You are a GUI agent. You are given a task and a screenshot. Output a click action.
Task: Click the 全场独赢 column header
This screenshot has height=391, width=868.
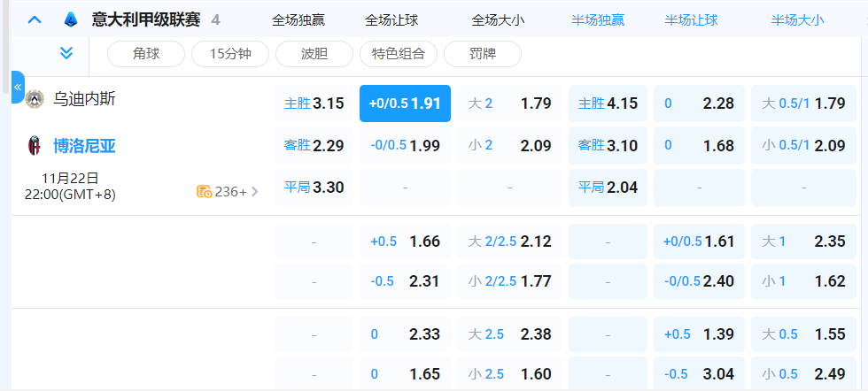tap(298, 20)
